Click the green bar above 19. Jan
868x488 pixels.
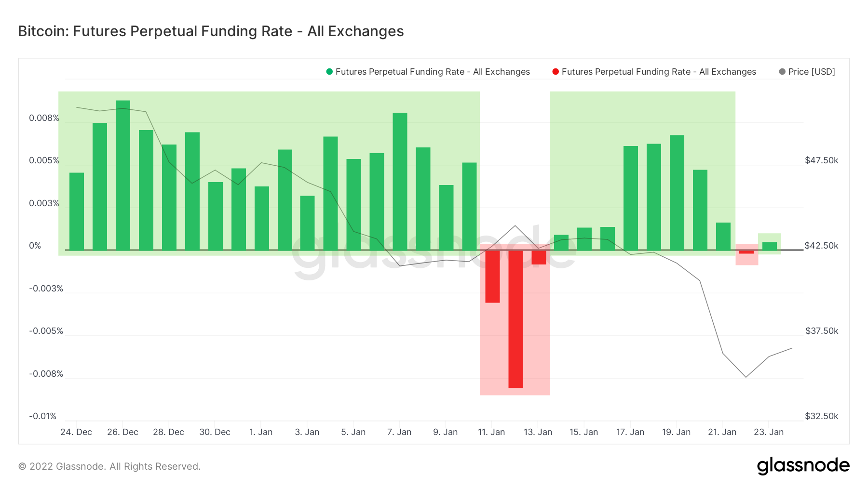click(677, 193)
